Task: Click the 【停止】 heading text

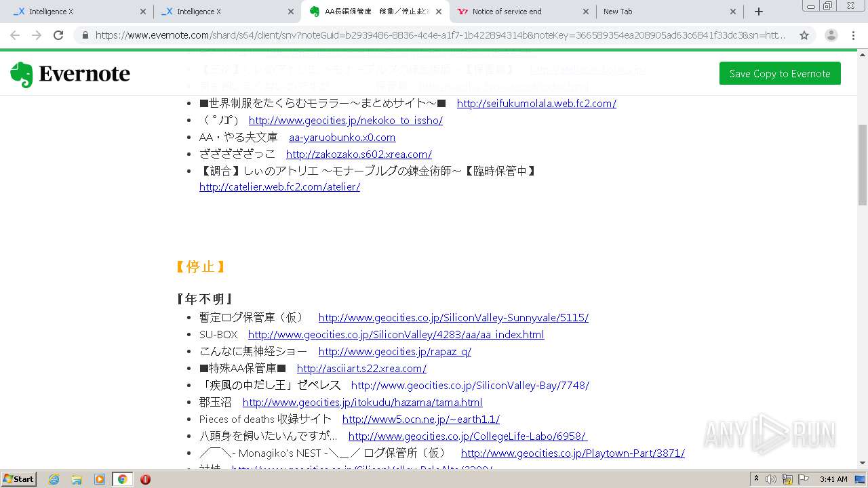Action: [x=200, y=267]
